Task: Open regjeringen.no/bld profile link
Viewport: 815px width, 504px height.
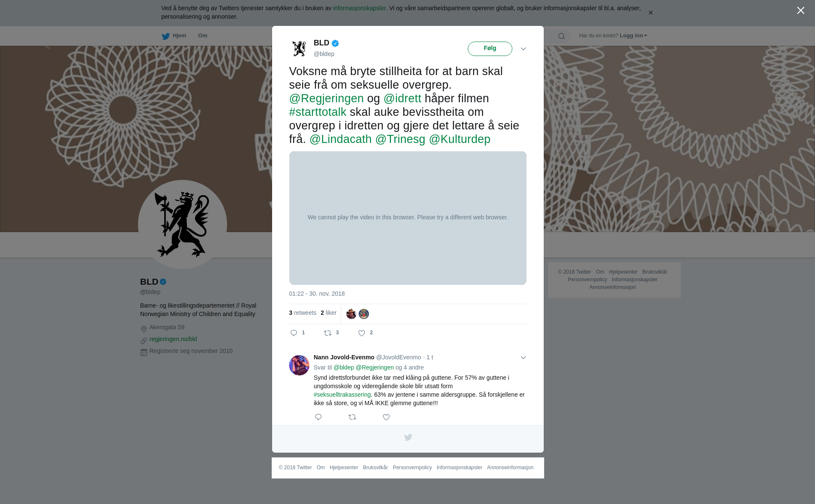Action: click(173, 339)
